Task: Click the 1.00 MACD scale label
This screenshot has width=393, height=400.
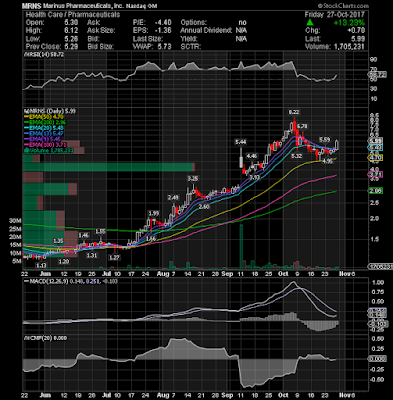Action: click(378, 282)
